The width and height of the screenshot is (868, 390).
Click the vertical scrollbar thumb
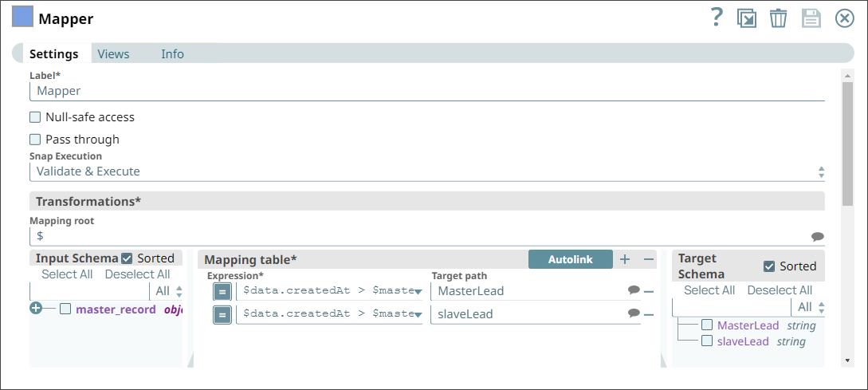(x=847, y=144)
